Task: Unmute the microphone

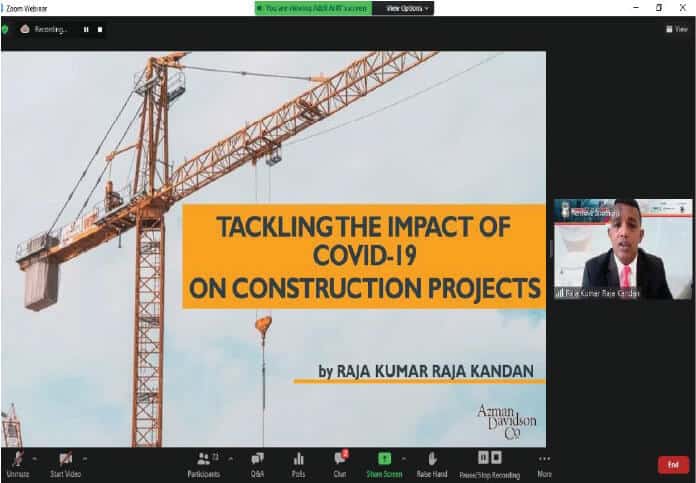Action: pyautogui.click(x=18, y=465)
